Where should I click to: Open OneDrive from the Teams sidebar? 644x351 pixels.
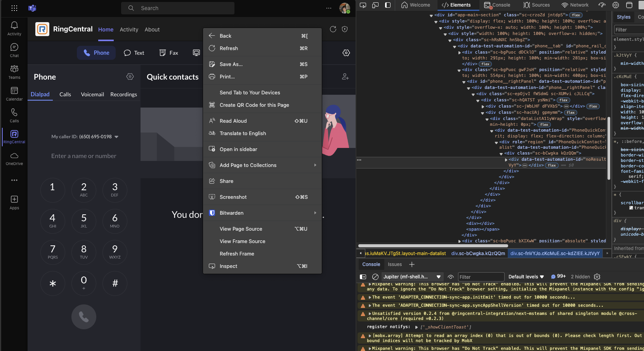tap(14, 159)
